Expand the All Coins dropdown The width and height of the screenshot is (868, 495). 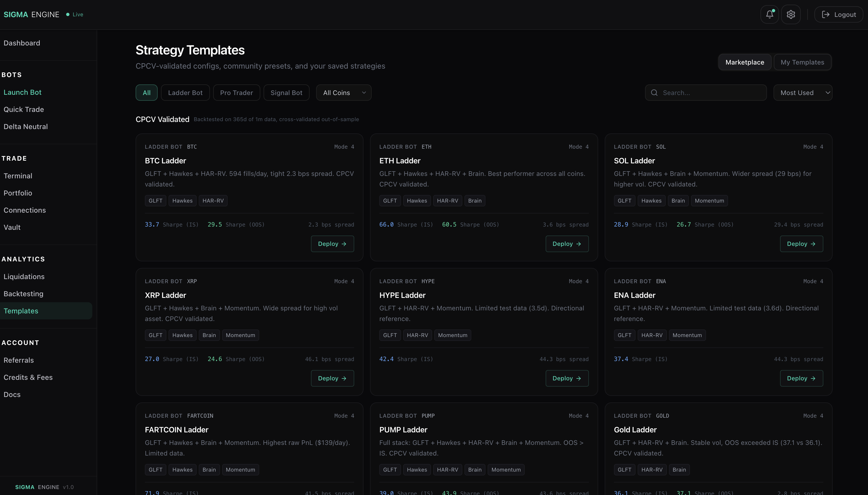pyautogui.click(x=344, y=93)
